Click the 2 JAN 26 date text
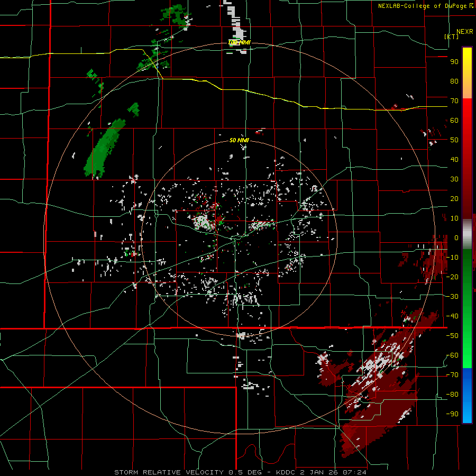476x476 pixels. (318, 472)
